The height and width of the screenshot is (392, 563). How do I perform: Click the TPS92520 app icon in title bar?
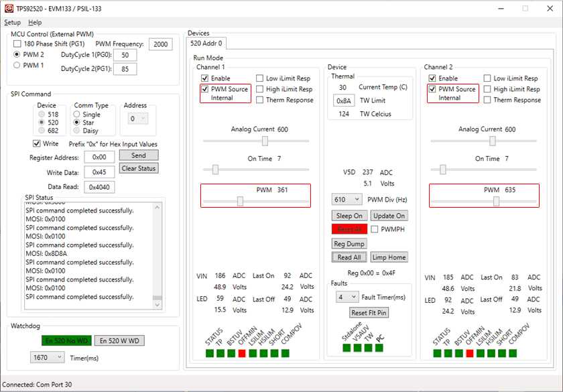point(8,9)
